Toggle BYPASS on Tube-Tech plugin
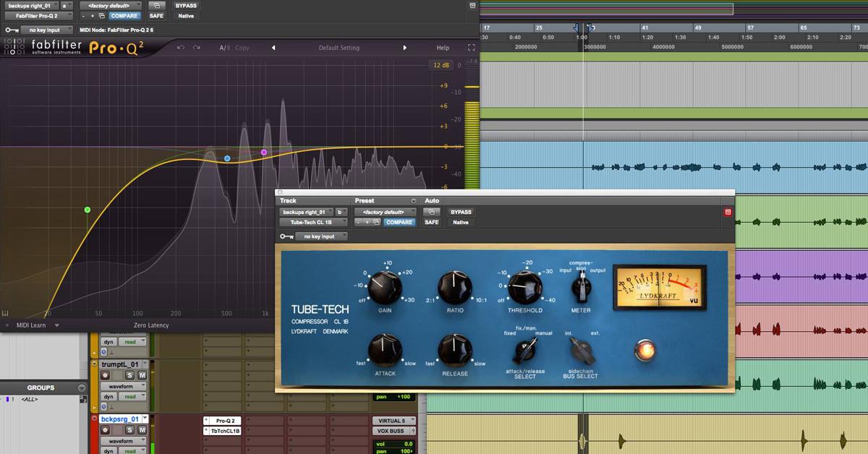The width and height of the screenshot is (868, 454). [x=461, y=213]
